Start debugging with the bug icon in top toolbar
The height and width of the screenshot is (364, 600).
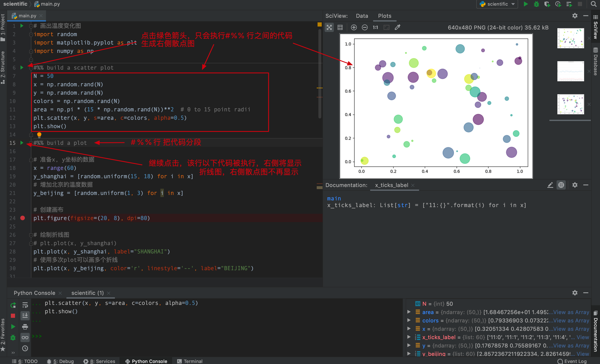536,4
